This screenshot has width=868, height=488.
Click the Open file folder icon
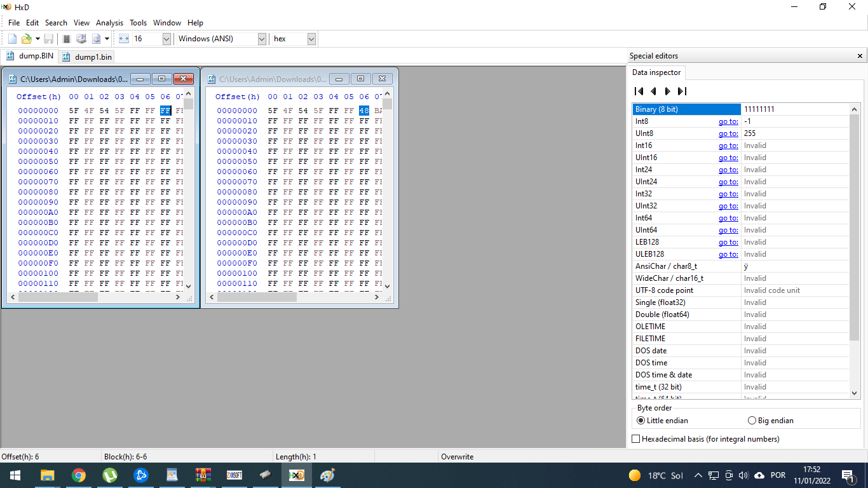[27, 39]
